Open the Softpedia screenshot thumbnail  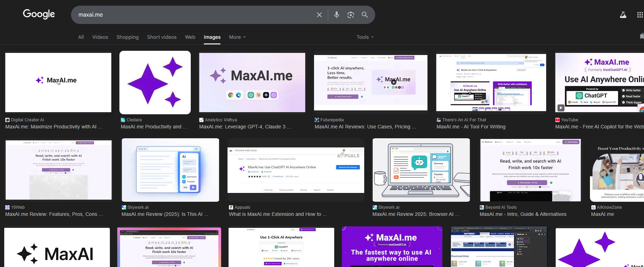(x=499, y=247)
